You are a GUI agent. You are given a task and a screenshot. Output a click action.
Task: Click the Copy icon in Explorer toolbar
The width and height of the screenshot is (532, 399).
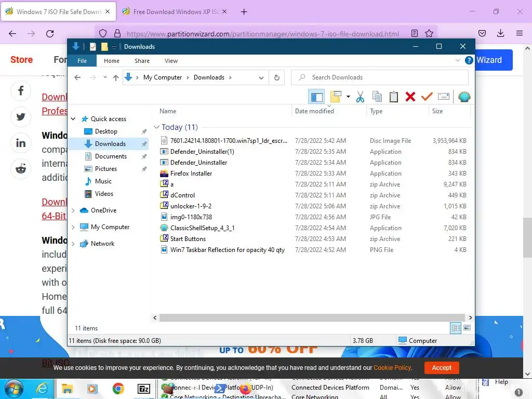(377, 97)
